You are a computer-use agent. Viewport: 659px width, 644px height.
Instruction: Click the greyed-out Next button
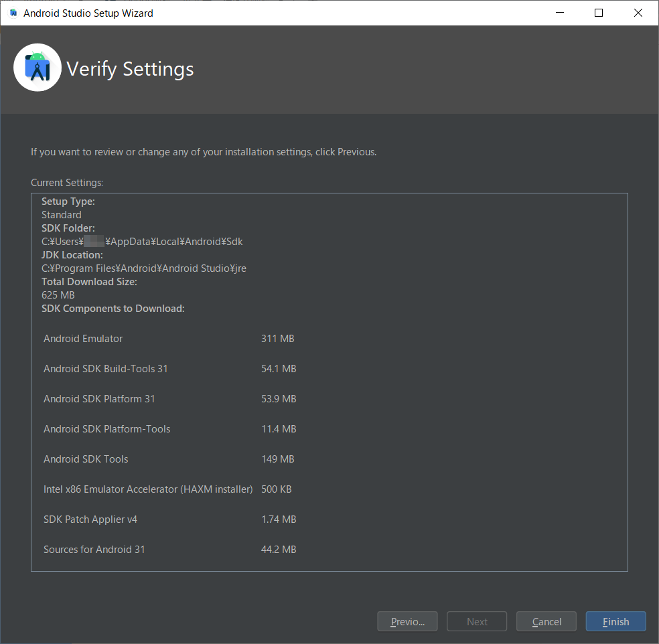click(x=477, y=621)
